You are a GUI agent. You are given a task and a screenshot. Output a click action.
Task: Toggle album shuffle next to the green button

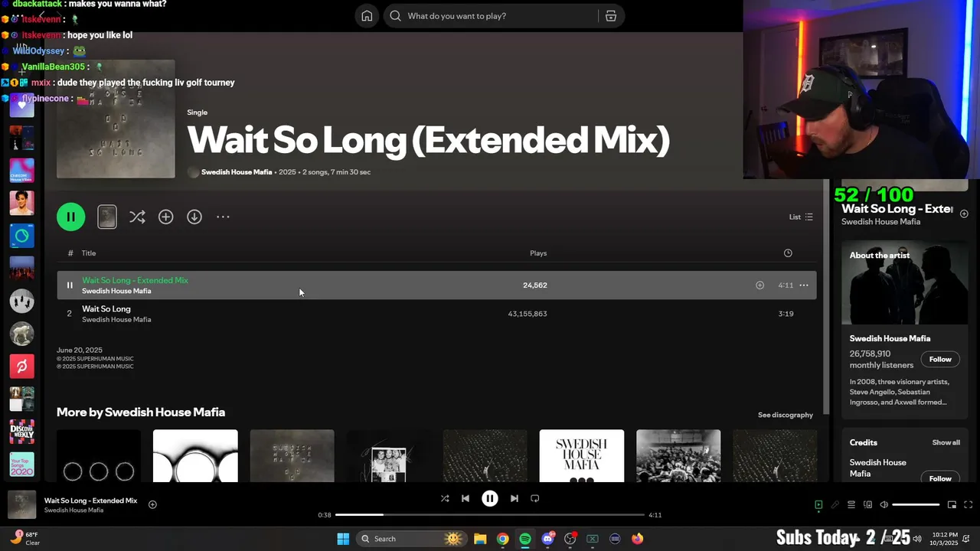(x=137, y=217)
